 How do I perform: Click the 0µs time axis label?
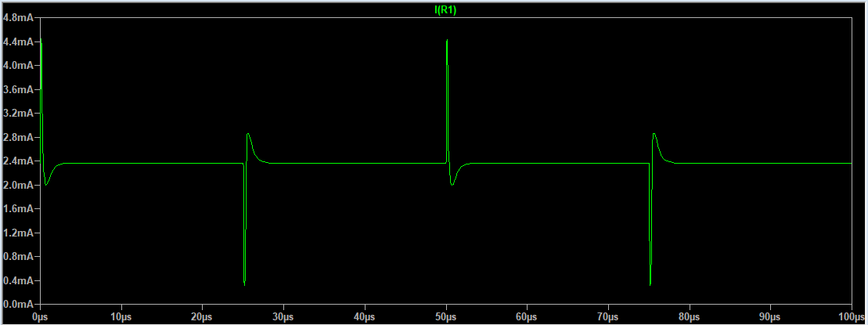tap(41, 317)
